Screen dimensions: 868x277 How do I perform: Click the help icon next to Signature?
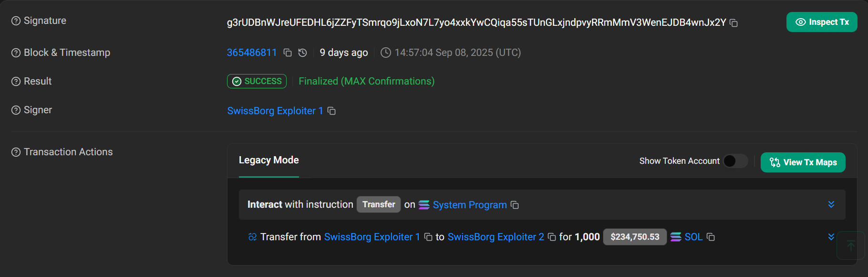pyautogui.click(x=16, y=21)
